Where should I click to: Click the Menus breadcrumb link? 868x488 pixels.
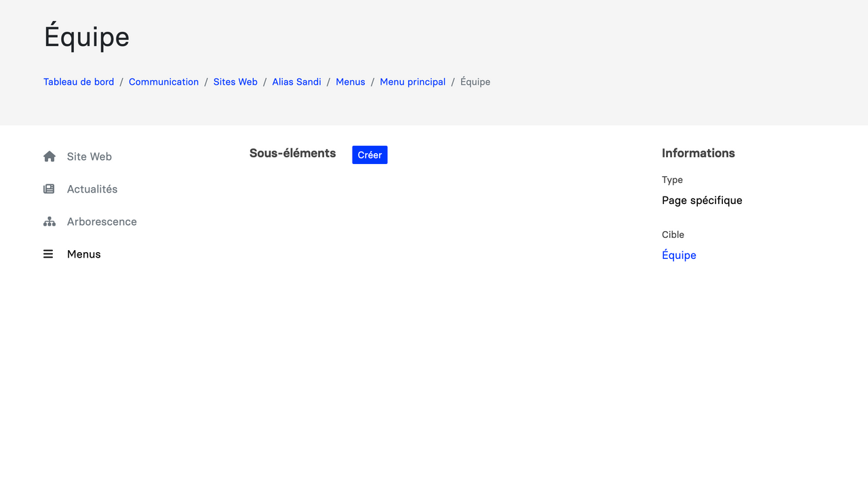click(x=351, y=82)
